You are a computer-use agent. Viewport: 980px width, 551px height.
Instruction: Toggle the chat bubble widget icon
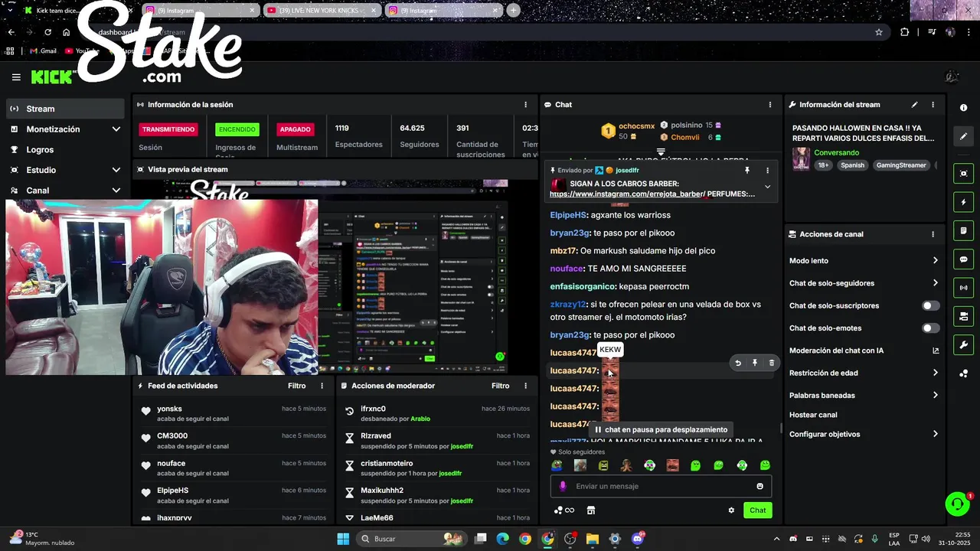coord(964,259)
